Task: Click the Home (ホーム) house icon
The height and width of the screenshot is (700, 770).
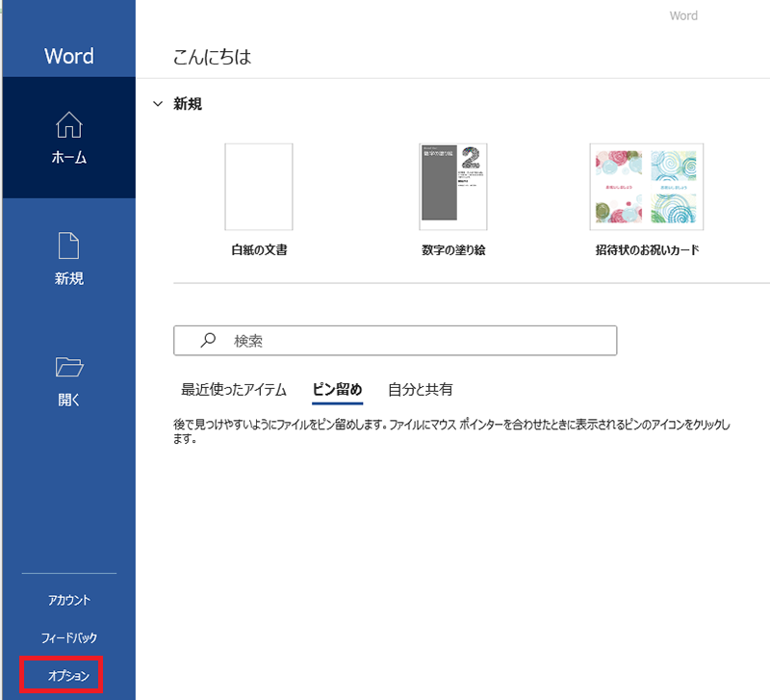Action: 68,125
